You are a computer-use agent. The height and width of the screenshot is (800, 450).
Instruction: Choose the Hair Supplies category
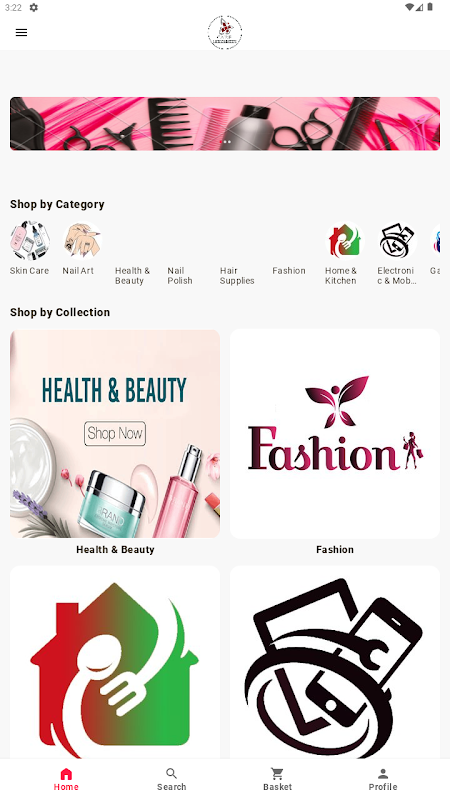tap(237, 276)
